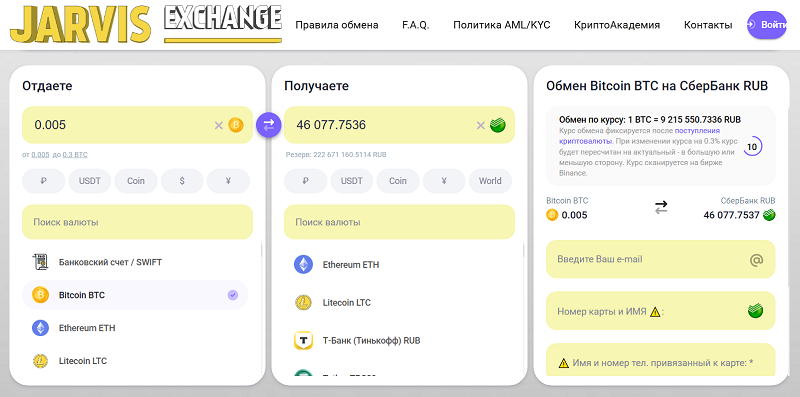
Task: Open Политика AML/KYC page
Action: point(502,24)
